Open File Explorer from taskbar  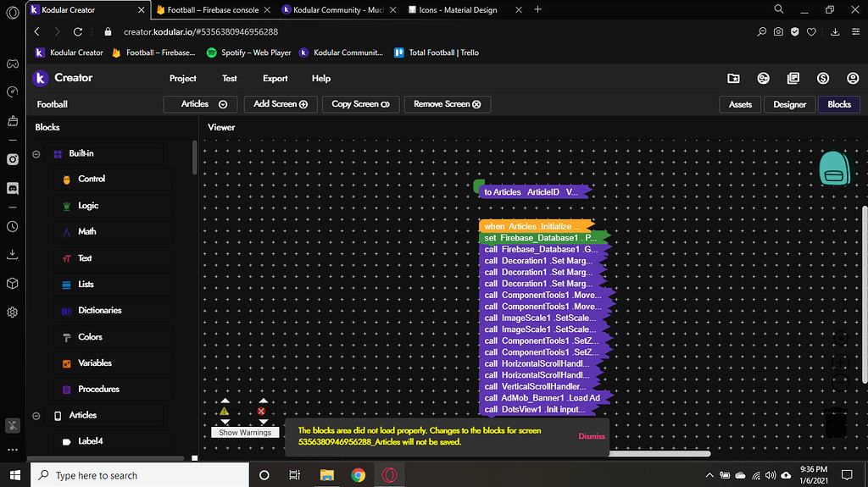coord(327,475)
